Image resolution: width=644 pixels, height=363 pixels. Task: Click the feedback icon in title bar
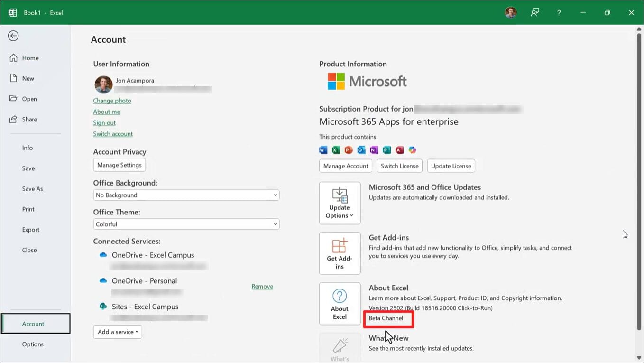click(x=535, y=12)
